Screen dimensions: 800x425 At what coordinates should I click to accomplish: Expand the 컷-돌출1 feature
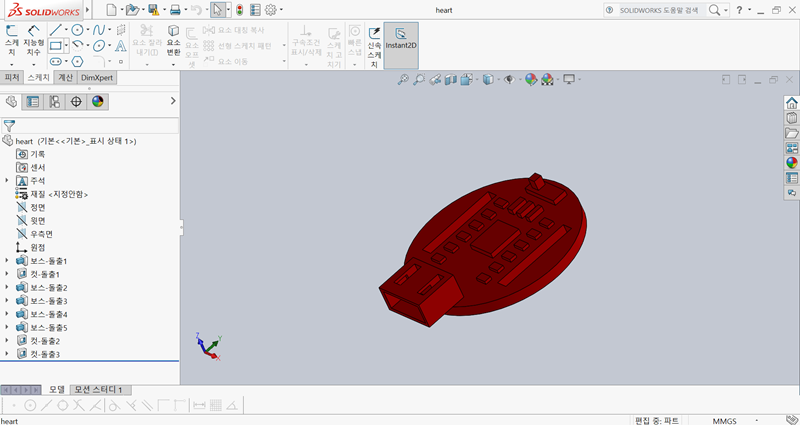click(x=7, y=274)
